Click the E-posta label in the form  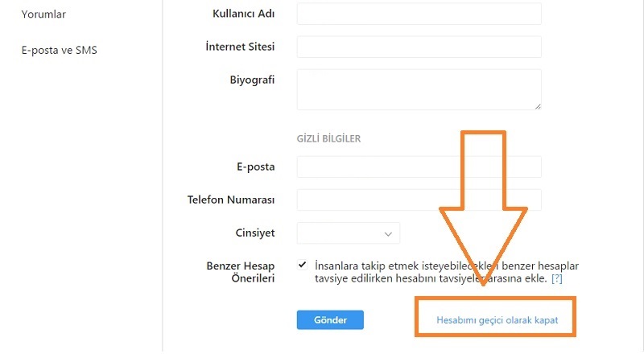pos(255,167)
